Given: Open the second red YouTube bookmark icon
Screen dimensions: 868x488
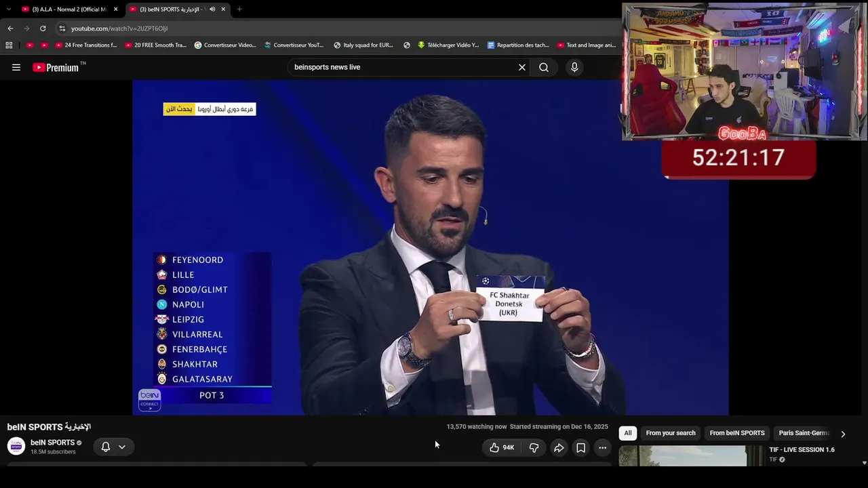Looking at the screenshot, I should [44, 45].
